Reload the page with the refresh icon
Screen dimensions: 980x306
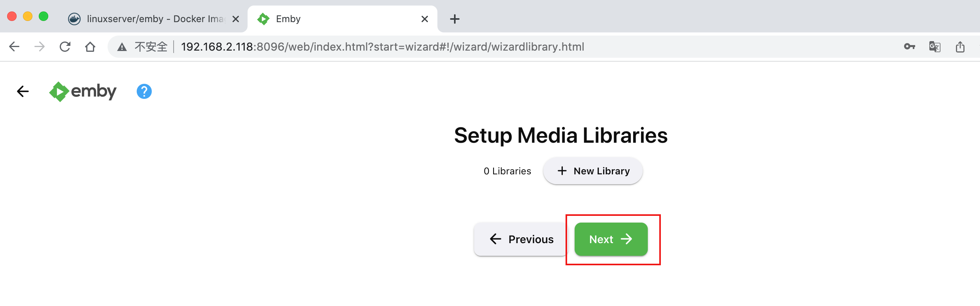point(65,47)
